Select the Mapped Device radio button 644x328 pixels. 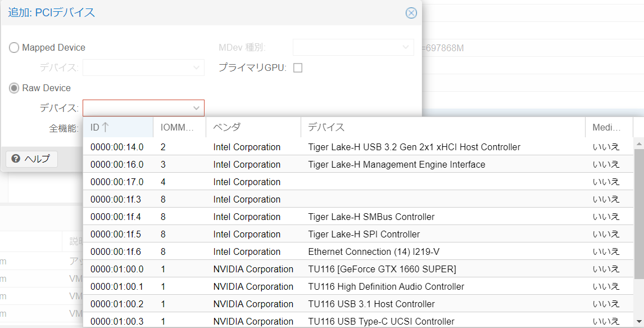[14, 48]
